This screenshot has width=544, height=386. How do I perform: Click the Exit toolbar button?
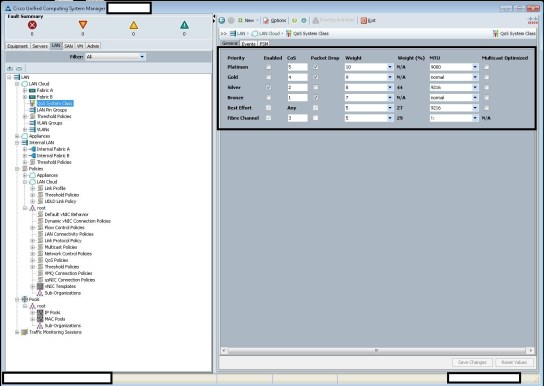tap(368, 20)
